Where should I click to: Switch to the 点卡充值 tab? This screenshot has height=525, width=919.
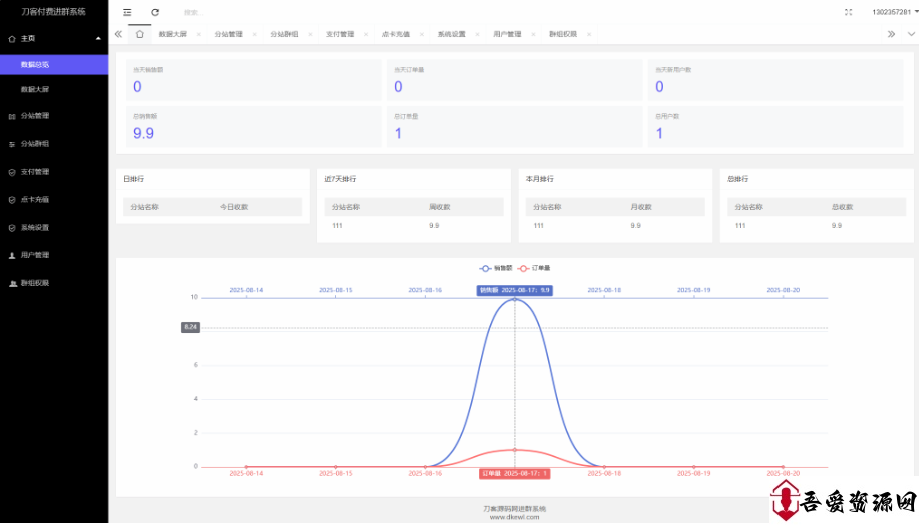(396, 35)
